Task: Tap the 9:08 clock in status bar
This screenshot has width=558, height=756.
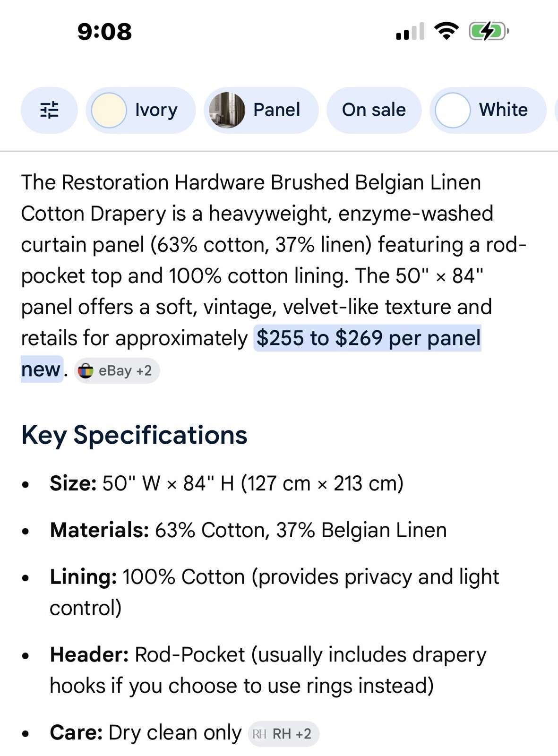Action: [104, 32]
